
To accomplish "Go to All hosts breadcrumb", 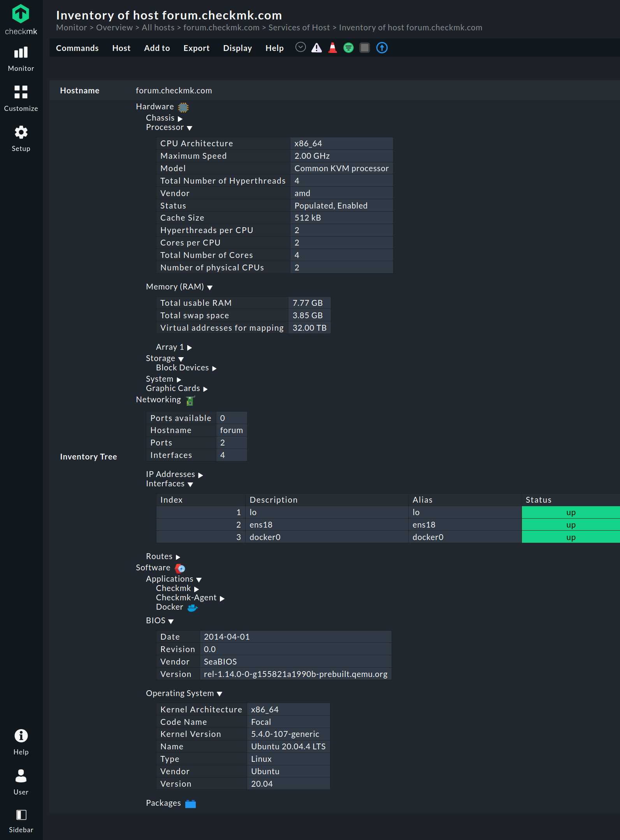I will pos(158,28).
